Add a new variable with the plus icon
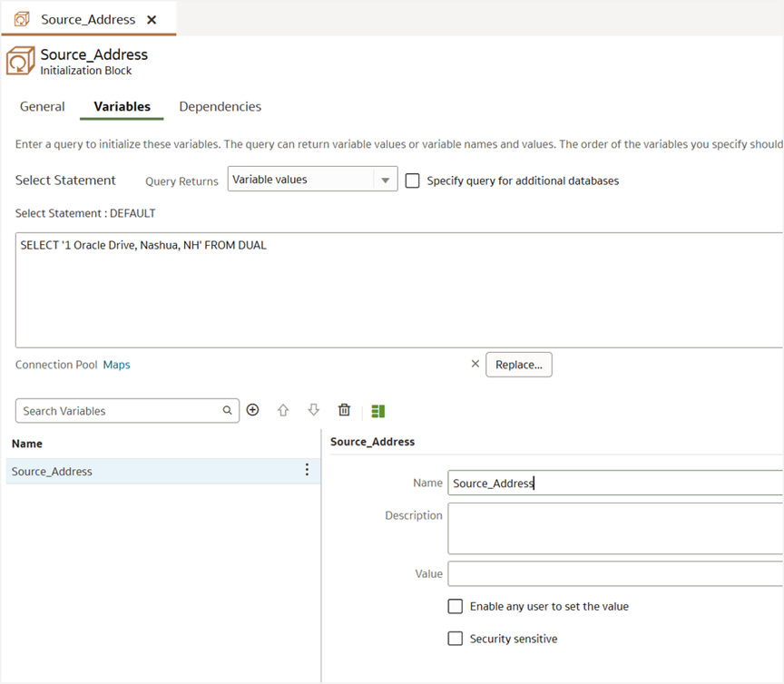Viewport: 784px width, 684px height. click(252, 410)
